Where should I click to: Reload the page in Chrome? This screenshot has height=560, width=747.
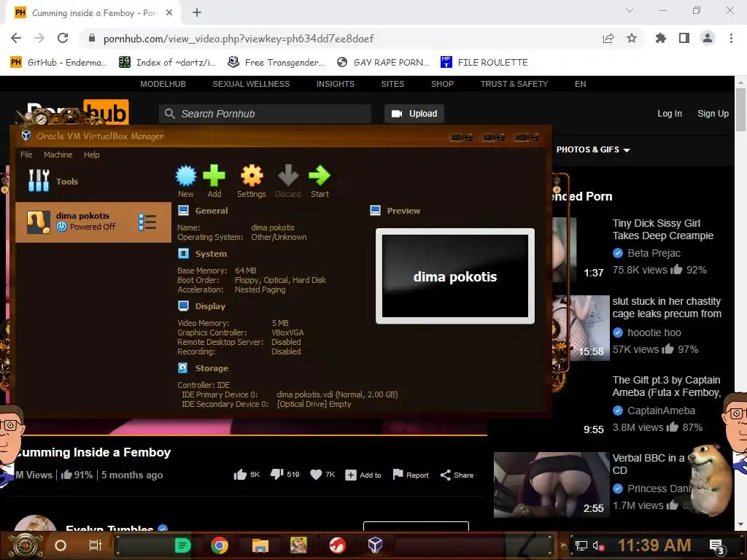(x=63, y=38)
